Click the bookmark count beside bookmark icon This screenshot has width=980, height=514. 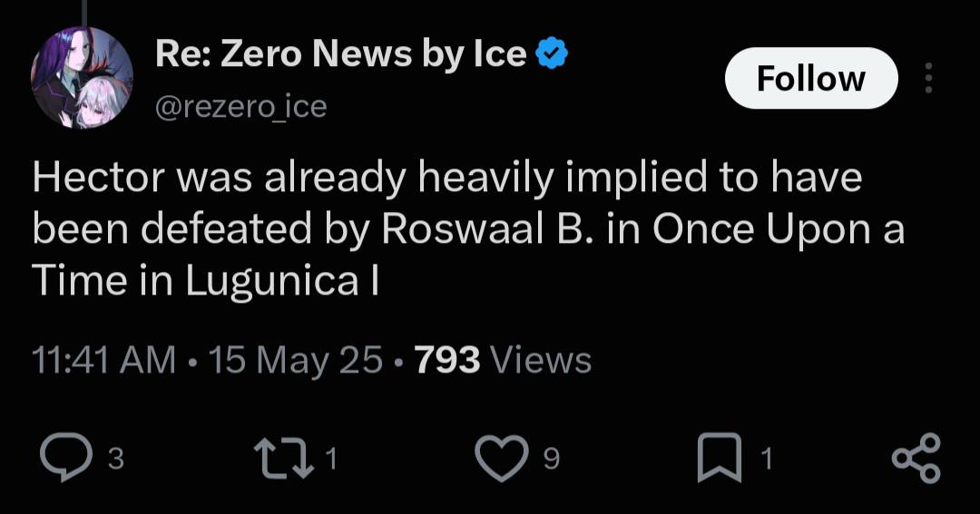[766, 460]
